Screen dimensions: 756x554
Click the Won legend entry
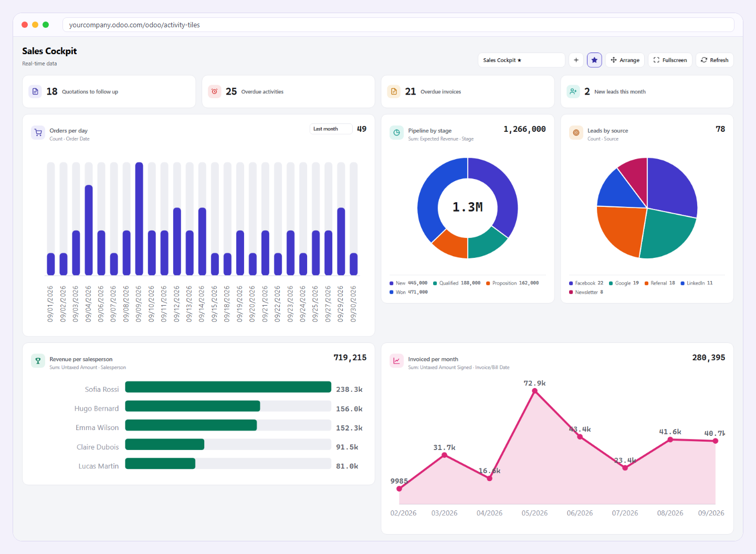(408, 292)
